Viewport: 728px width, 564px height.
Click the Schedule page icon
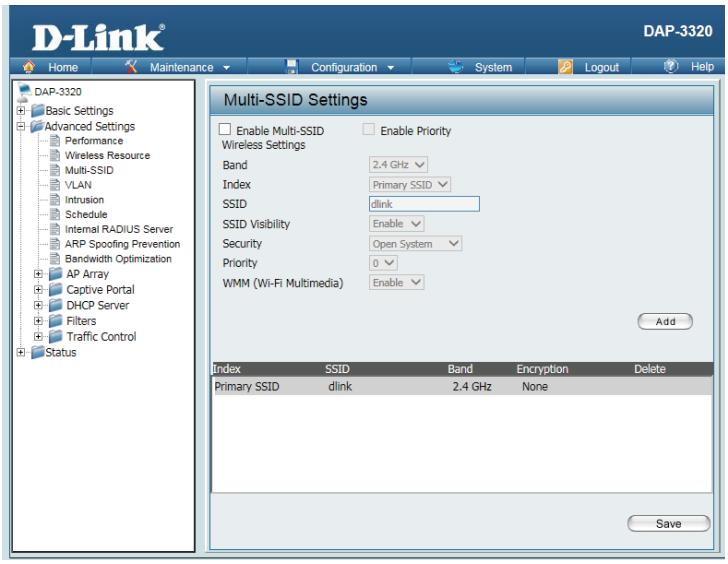pos(55,214)
